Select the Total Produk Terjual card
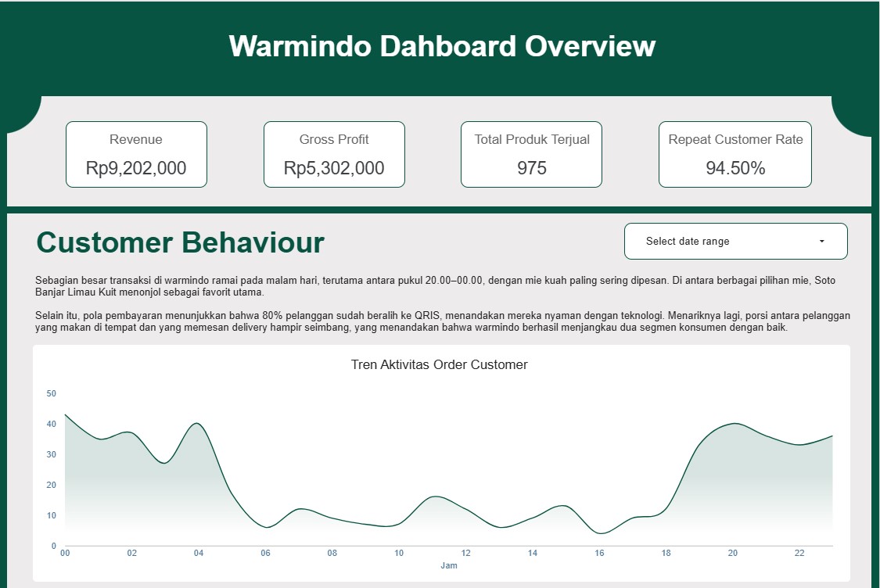880x588 pixels. [x=530, y=154]
